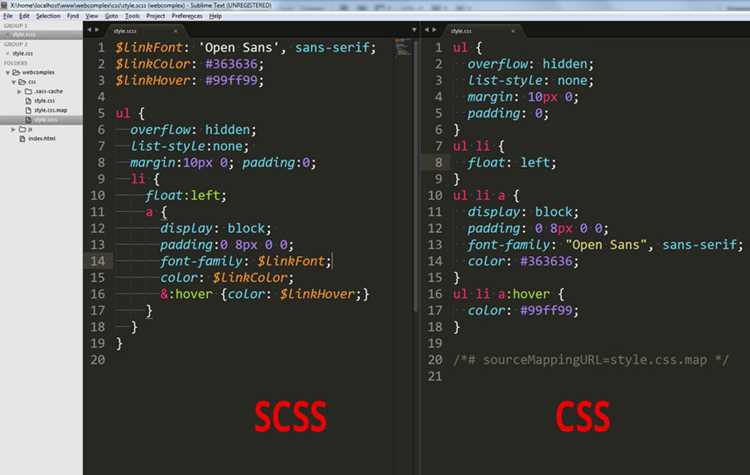
Task: Click the minimap in the SCSS pane
Action: [x=403, y=47]
